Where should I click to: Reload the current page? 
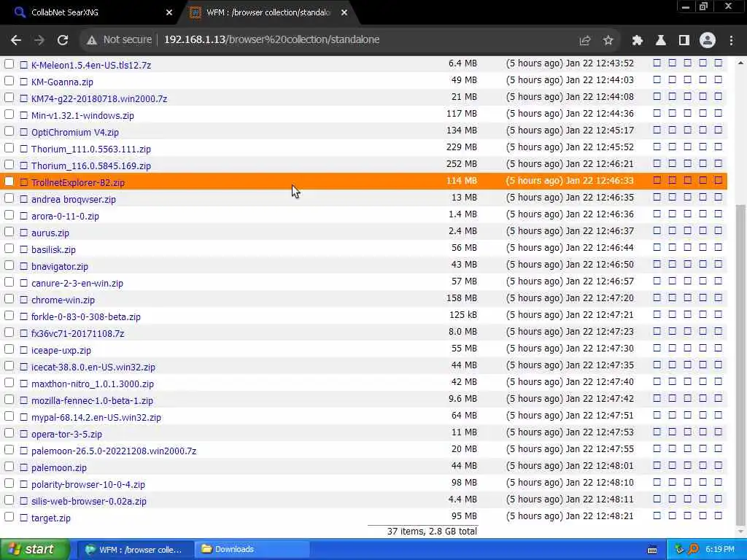(63, 40)
